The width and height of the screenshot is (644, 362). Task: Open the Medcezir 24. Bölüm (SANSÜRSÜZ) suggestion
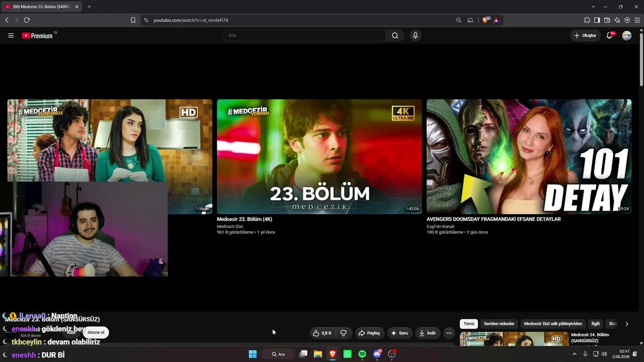click(590, 338)
